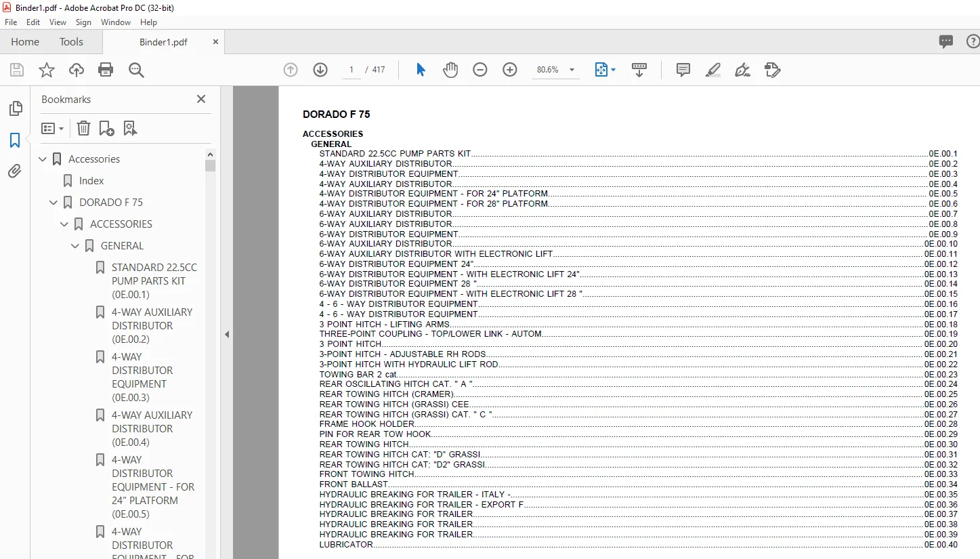
Task: Collapse the GENERAL bookmark
Action: click(x=76, y=246)
